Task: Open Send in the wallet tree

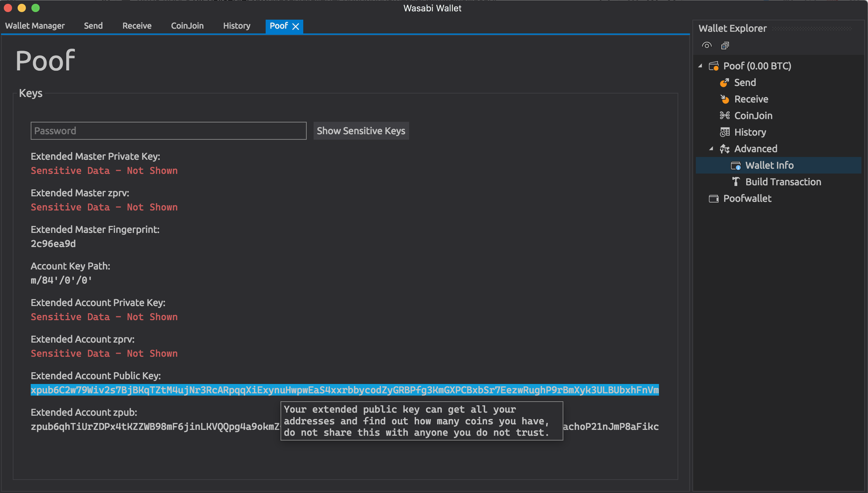Action: [745, 82]
